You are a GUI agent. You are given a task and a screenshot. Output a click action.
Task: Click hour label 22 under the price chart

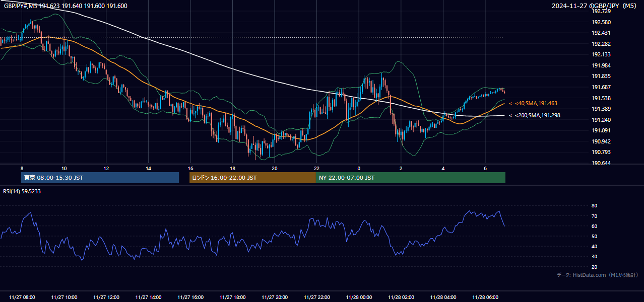[316, 168]
